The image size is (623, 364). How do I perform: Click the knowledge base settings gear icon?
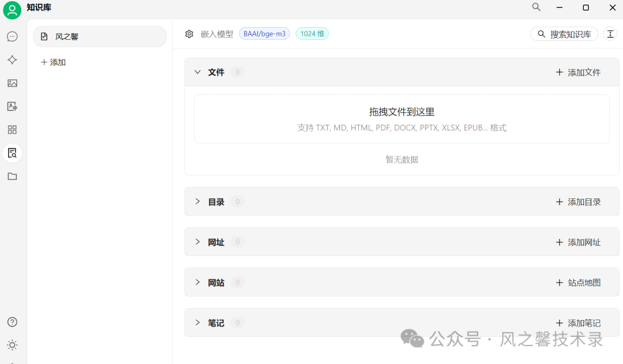[189, 34]
